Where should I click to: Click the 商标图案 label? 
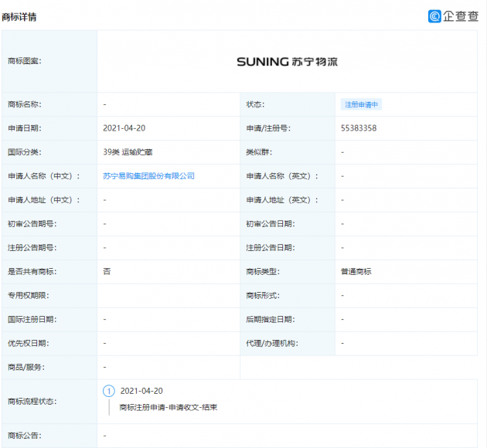point(25,61)
